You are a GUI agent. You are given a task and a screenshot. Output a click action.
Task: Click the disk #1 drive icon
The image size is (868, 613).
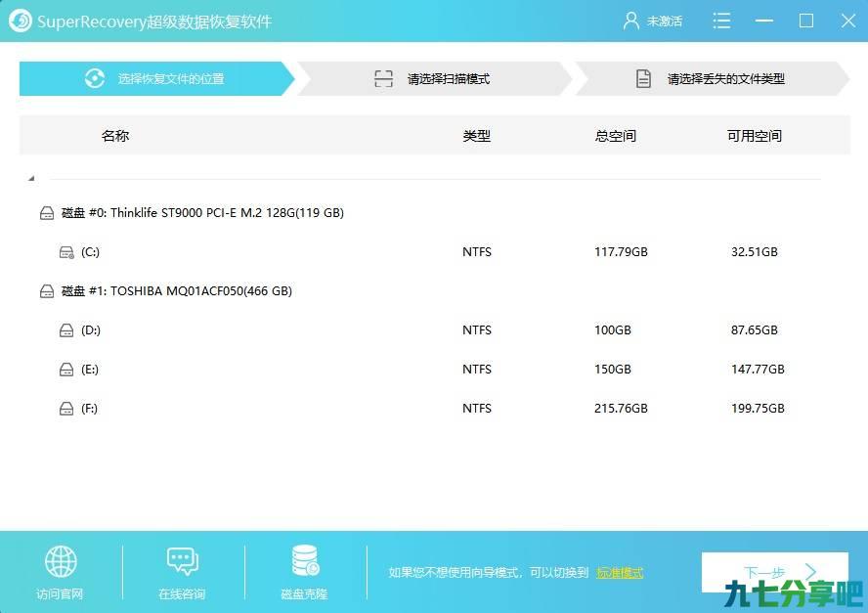pos(47,291)
